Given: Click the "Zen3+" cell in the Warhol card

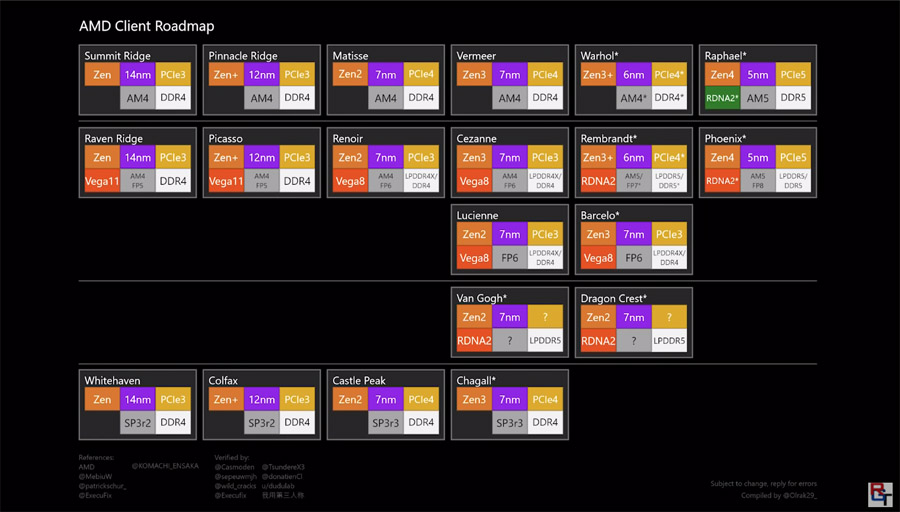Looking at the screenshot, I should pos(598,75).
